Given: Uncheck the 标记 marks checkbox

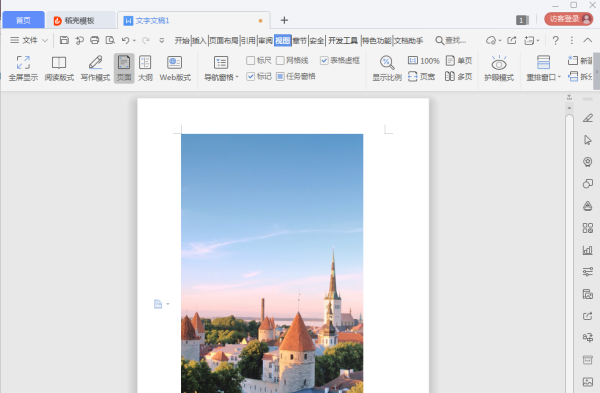Looking at the screenshot, I should (251, 77).
